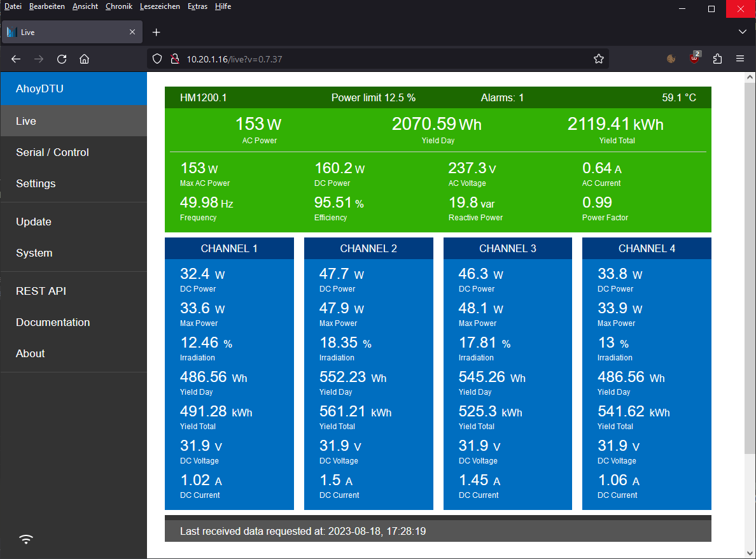
Task: Click the WiFi status icon in sidebar
Action: pos(26,539)
